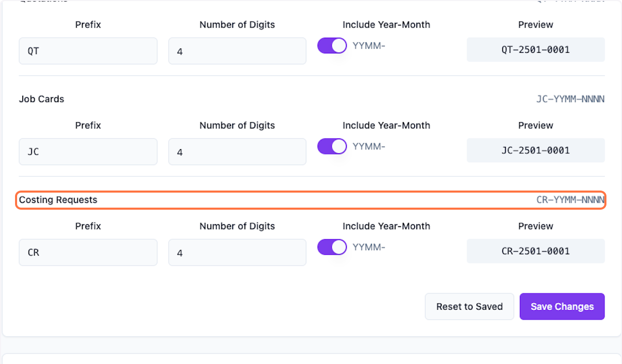Focus Costing Requests Number of Digits box
Screen dimensions: 622x364
237,252
